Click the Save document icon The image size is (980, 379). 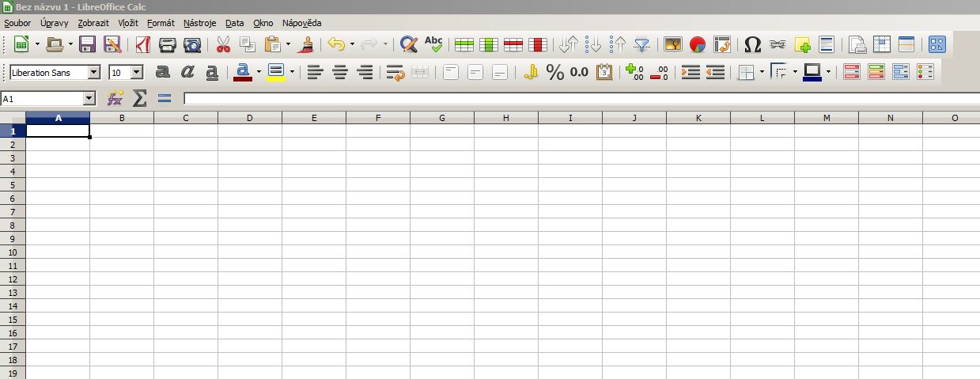87,44
